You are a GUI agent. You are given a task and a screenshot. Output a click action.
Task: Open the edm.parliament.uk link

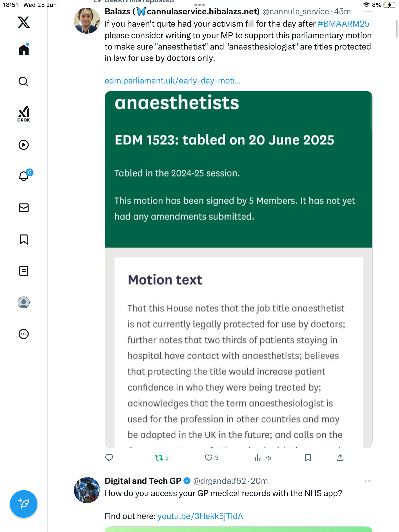(172, 81)
